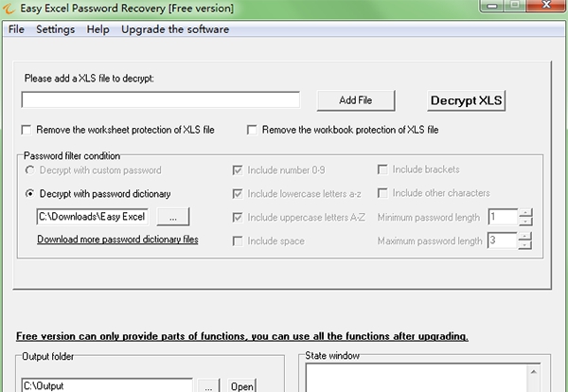568x392 pixels.
Task: Open the output folder
Action: tap(242, 386)
